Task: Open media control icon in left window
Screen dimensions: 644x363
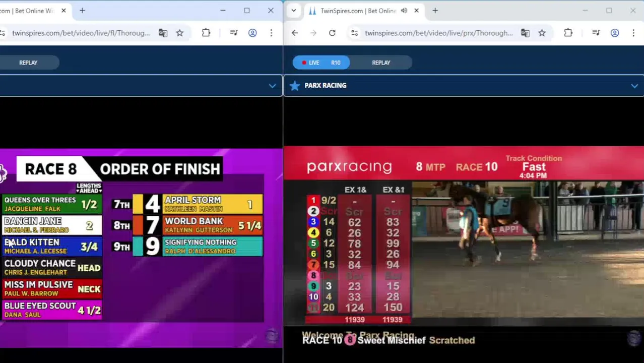Action: coord(234,33)
